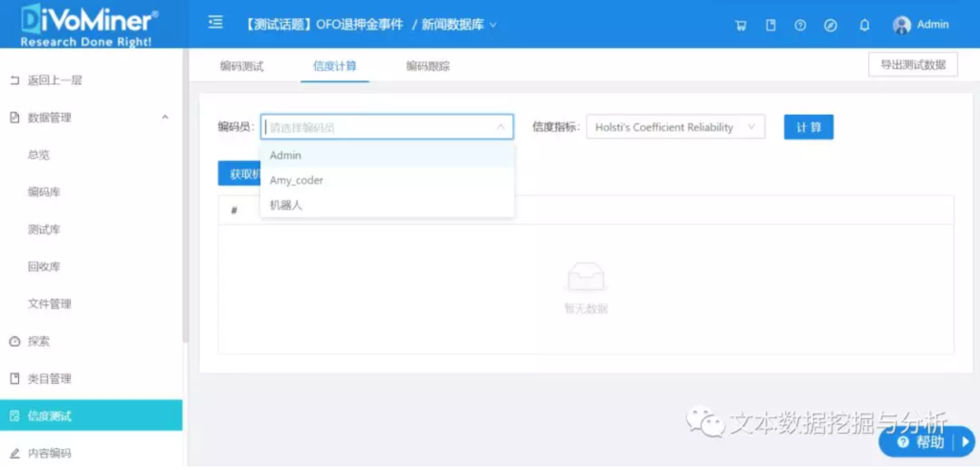Open 数据管理 in the sidebar
The image size is (980, 471).
[50, 118]
